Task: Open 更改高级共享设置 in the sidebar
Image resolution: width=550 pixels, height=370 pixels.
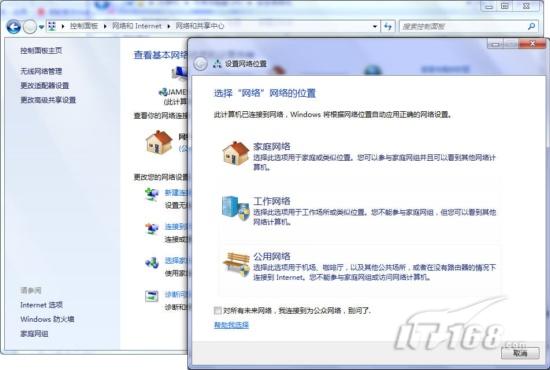Action: pos(48,100)
